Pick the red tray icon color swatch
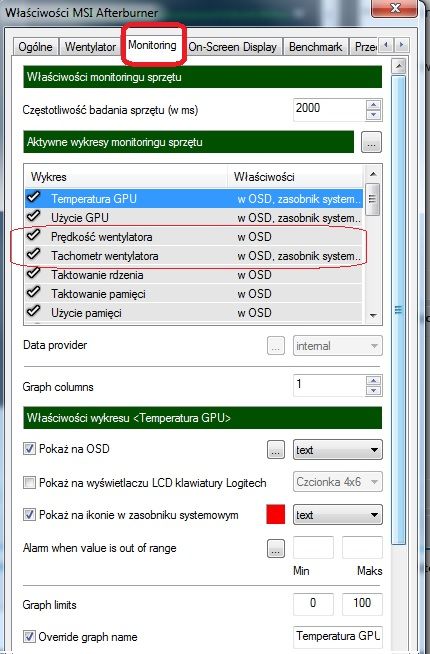The image size is (430, 654). pos(276,514)
